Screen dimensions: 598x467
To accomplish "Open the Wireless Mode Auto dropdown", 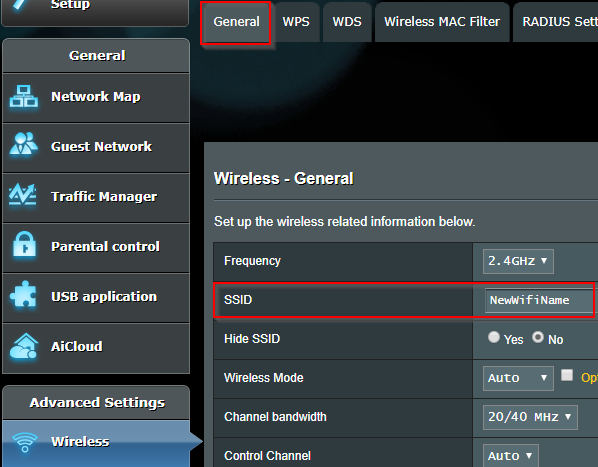I will click(518, 378).
